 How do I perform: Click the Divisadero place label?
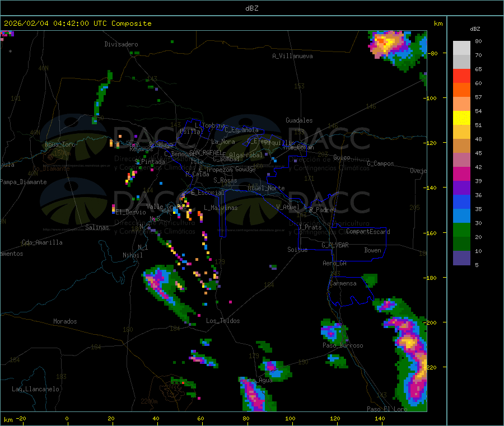point(121,44)
